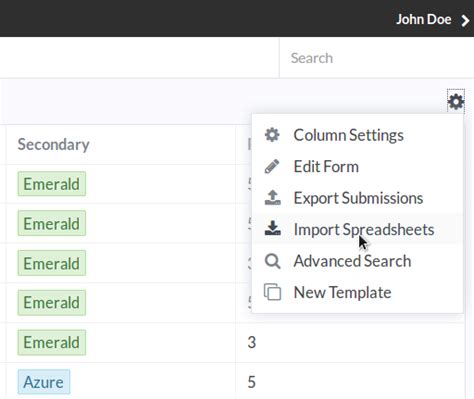
Task: Click the cell value 5 in the Azure row
Action: [x=252, y=382]
